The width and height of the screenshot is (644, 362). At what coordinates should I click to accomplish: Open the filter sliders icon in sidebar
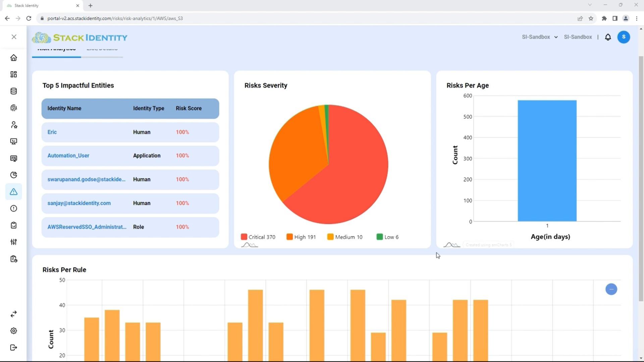pos(14,242)
